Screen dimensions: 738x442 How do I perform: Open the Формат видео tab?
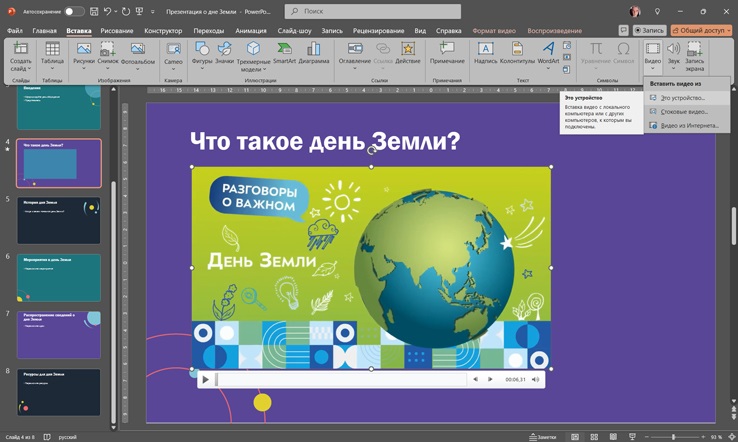point(493,31)
